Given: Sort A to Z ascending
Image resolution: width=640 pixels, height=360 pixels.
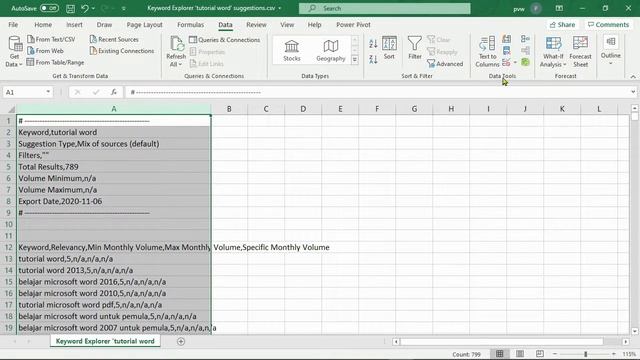Looking at the screenshot, I should 373,43.
